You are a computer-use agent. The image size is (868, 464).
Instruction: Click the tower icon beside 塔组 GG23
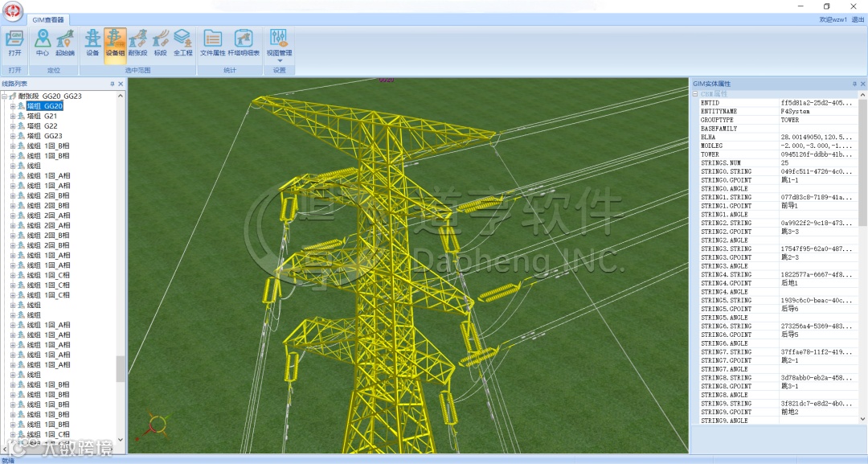[21, 136]
